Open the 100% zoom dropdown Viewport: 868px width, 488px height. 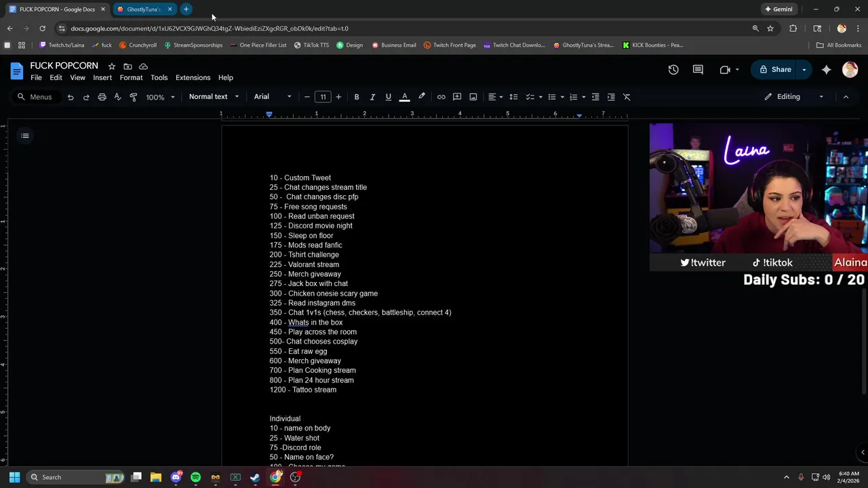pos(160,97)
